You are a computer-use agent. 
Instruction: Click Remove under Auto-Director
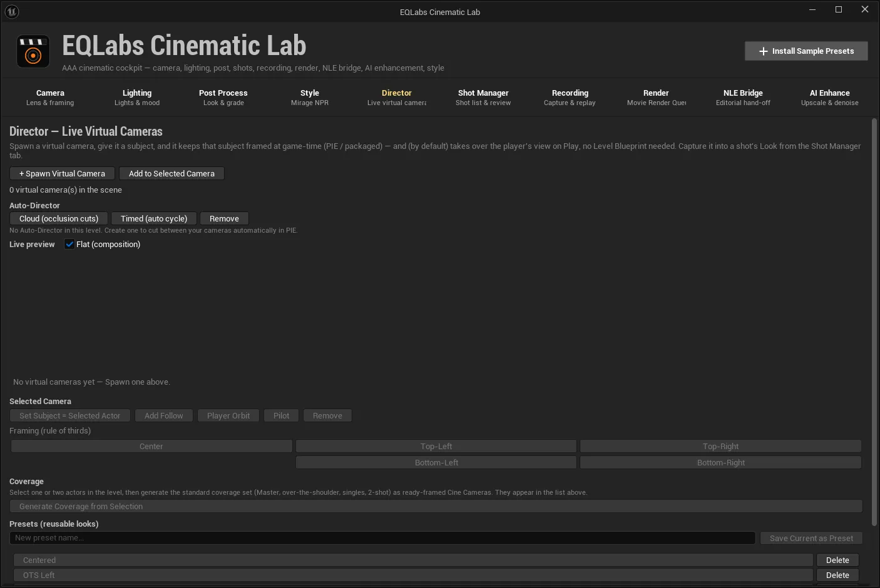coord(224,218)
